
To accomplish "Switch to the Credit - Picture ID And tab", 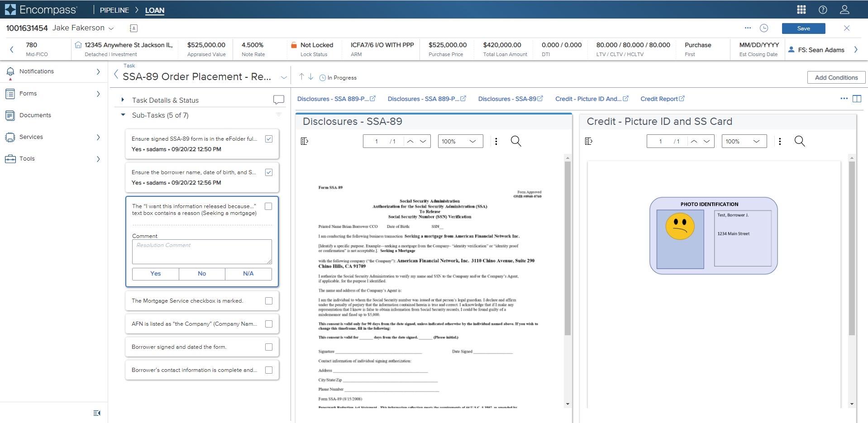I will click(591, 99).
